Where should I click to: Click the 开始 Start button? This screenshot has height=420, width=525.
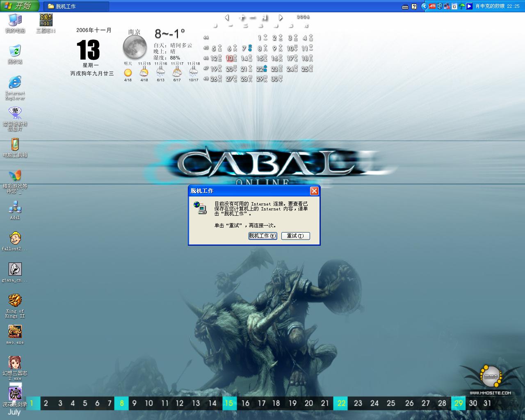tap(20, 6)
